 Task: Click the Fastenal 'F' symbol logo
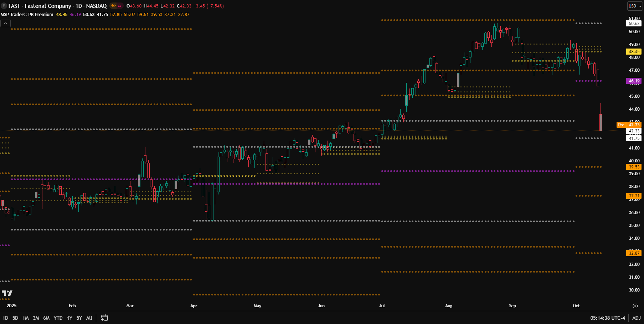pyautogui.click(x=4, y=6)
